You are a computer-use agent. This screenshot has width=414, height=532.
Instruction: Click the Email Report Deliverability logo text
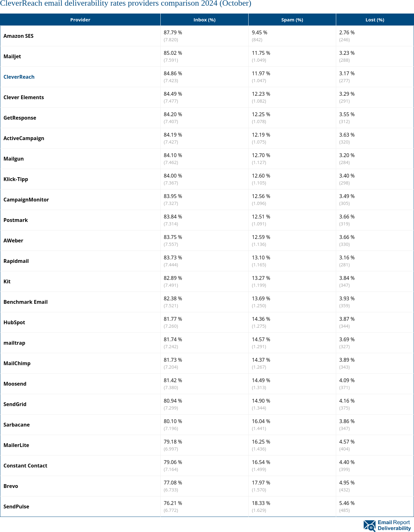[x=394, y=525]
